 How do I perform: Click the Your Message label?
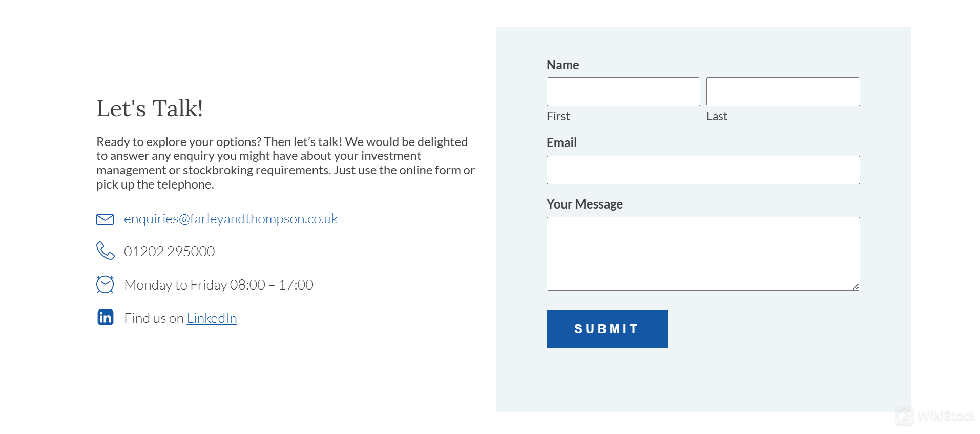click(585, 204)
